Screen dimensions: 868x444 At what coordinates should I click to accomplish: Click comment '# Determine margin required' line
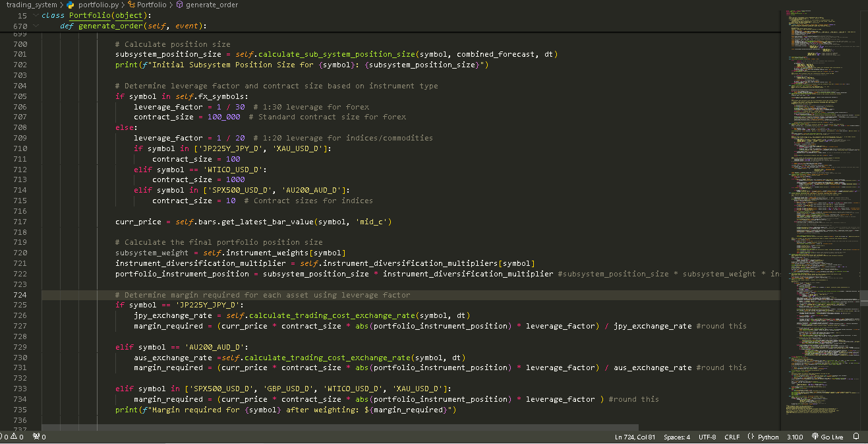pyautogui.click(x=262, y=295)
